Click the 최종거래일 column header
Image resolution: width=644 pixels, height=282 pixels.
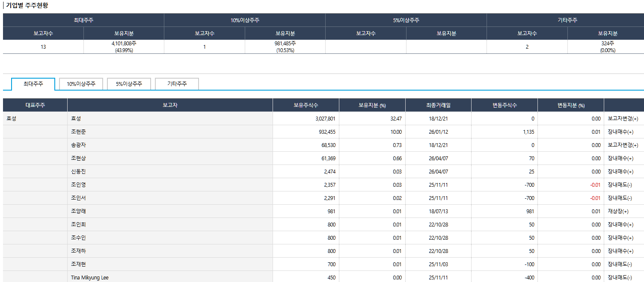pos(438,105)
